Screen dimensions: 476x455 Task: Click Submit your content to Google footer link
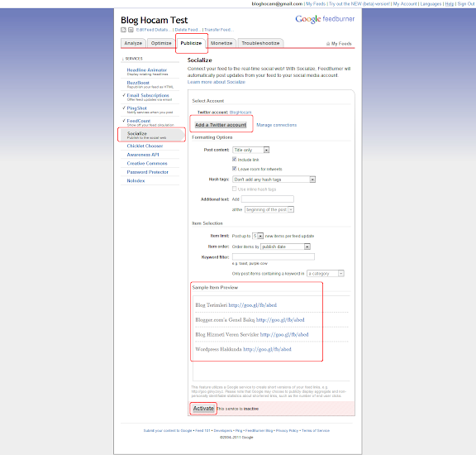168,431
